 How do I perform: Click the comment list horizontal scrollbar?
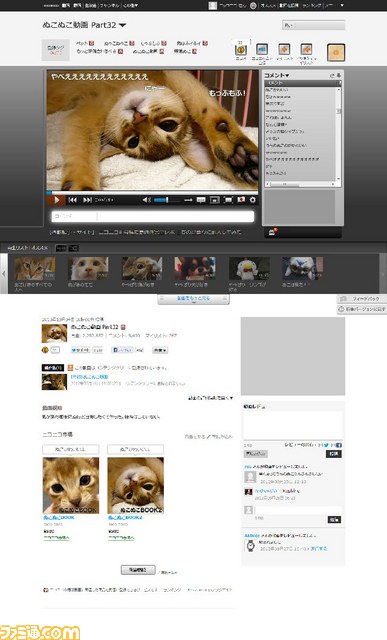coord(301,184)
